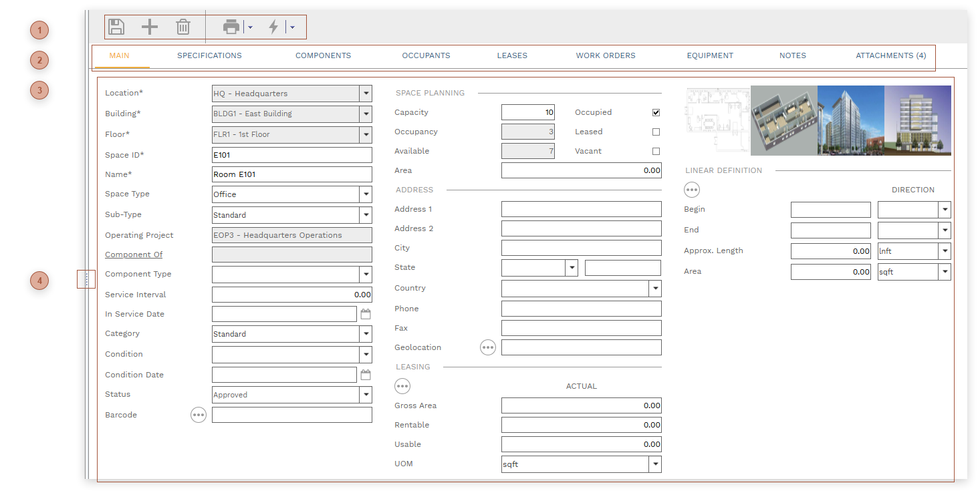Switch to the Specifications tab
Image resolution: width=980 pixels, height=499 pixels.
pos(209,55)
